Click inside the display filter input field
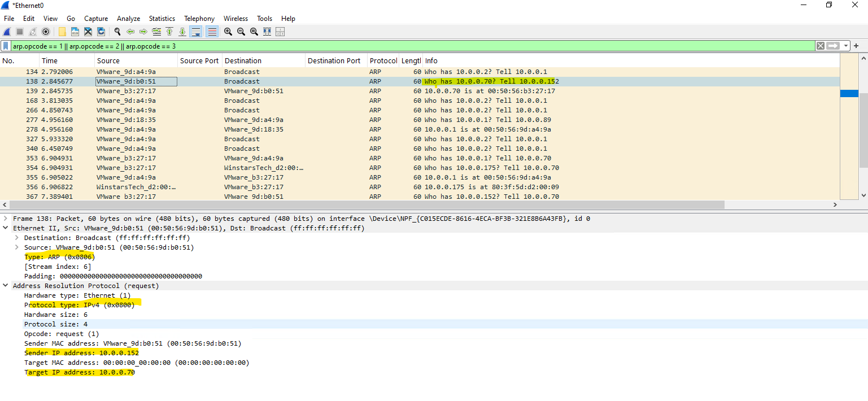The width and height of the screenshot is (868, 401). 395,46
